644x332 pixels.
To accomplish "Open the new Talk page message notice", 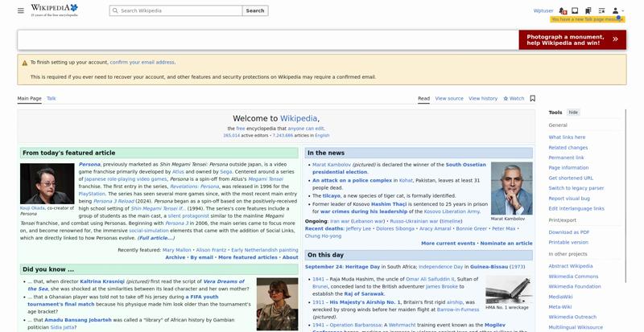I will [588, 19].
